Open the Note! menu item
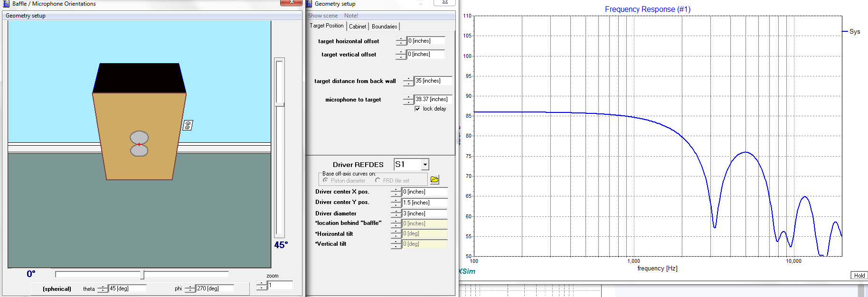 [351, 16]
